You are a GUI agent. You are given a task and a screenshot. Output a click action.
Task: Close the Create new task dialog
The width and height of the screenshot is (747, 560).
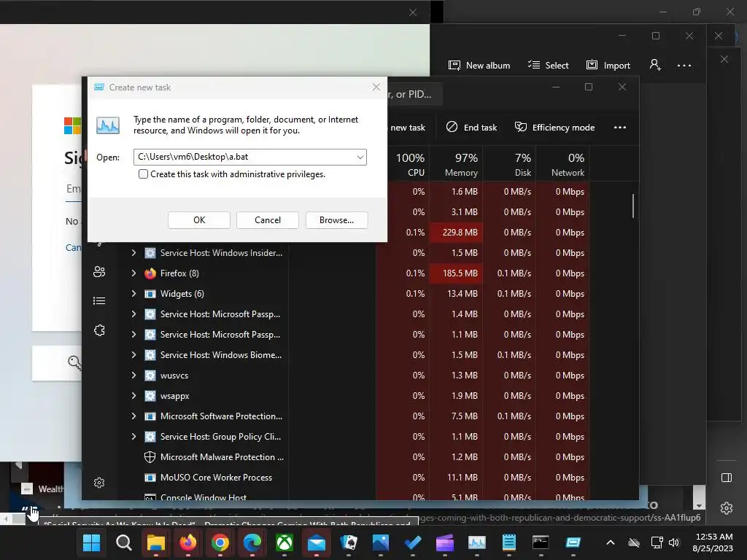(376, 87)
